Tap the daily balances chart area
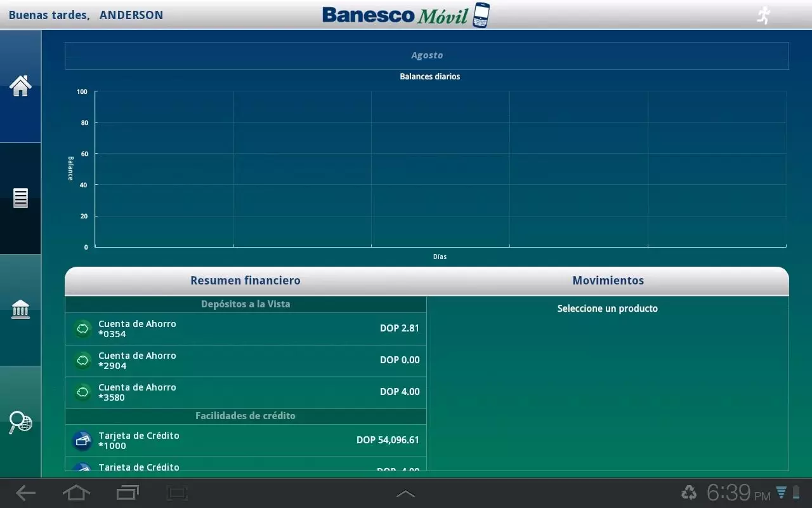This screenshot has height=508, width=812. point(441,169)
